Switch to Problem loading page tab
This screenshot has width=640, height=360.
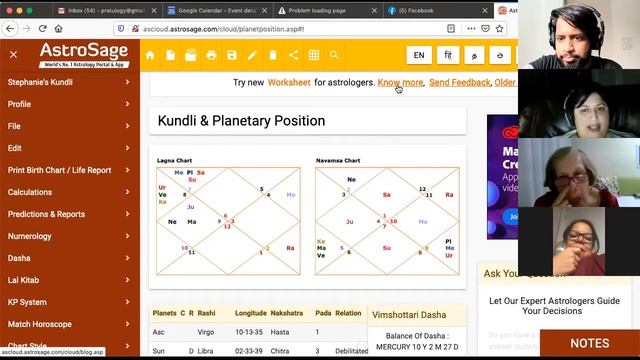point(327,11)
